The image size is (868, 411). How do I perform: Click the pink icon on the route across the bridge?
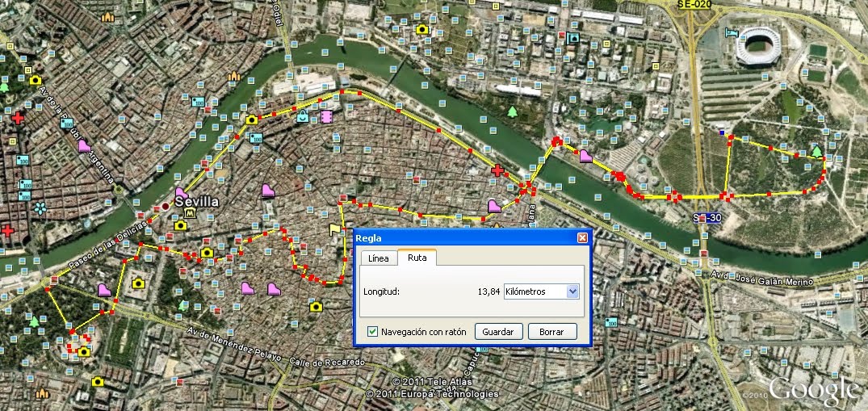click(585, 157)
